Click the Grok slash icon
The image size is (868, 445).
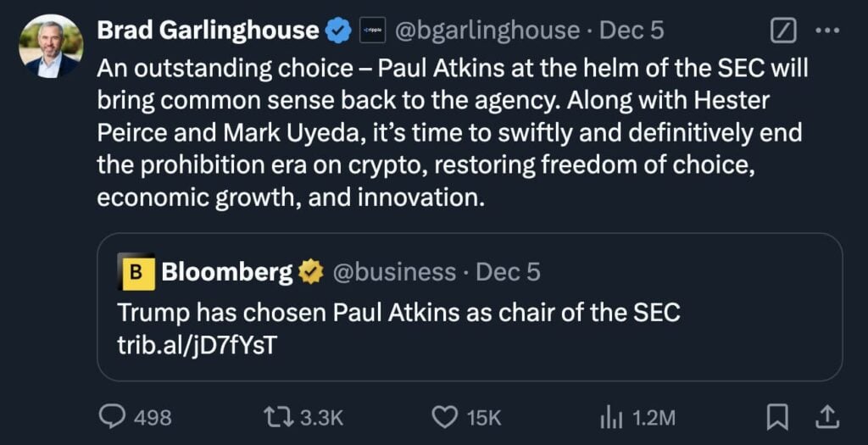coord(783,31)
